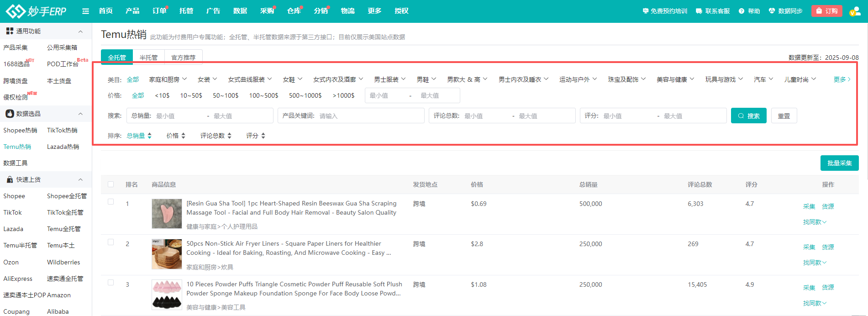
Task: Collapse the 快速上货 sidebar section
Action: (80, 179)
